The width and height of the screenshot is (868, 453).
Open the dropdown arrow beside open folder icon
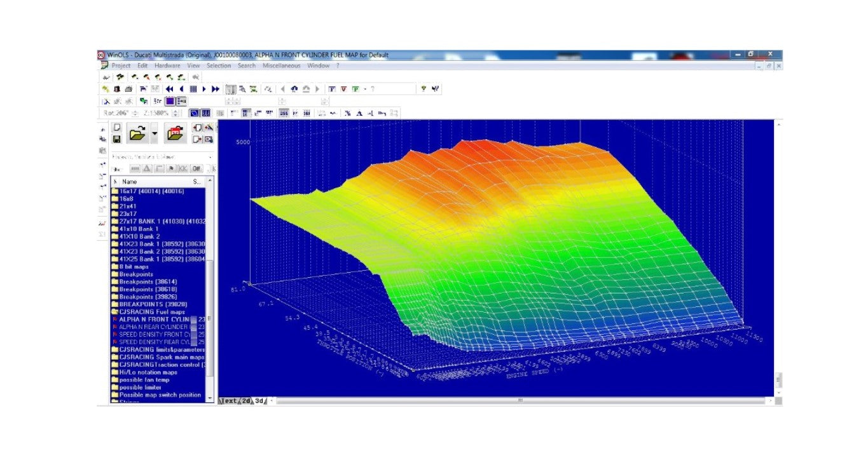155,133
